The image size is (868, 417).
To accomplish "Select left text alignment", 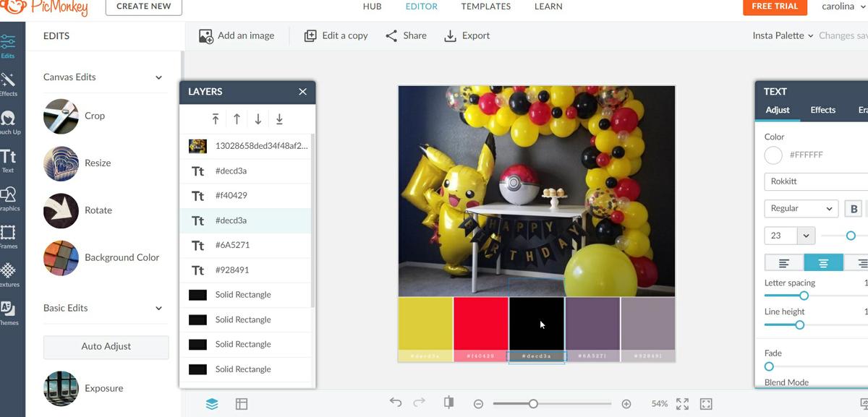I will [x=784, y=263].
